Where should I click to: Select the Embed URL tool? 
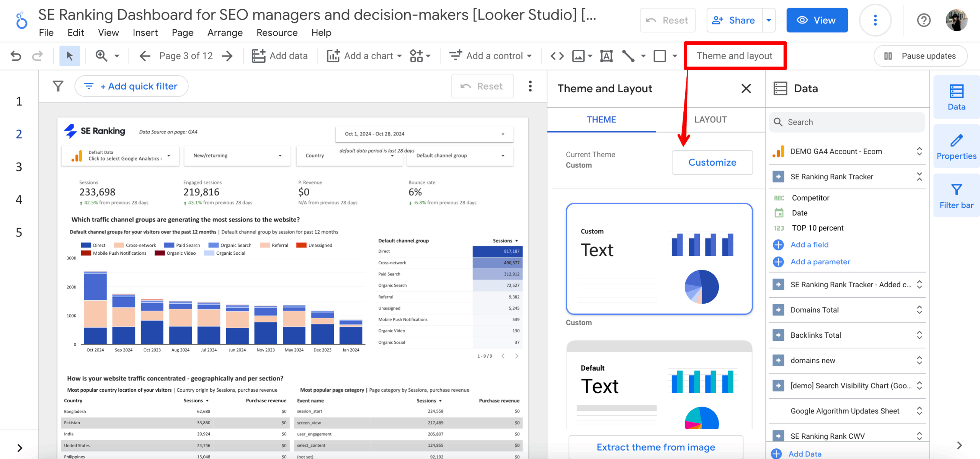point(557,55)
